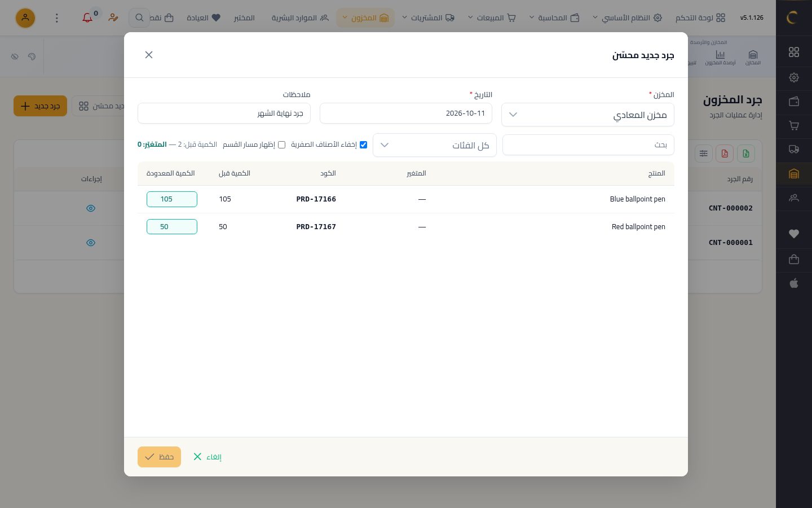Open the المخزن warehouse dropdown
812x508 pixels.
(x=588, y=115)
